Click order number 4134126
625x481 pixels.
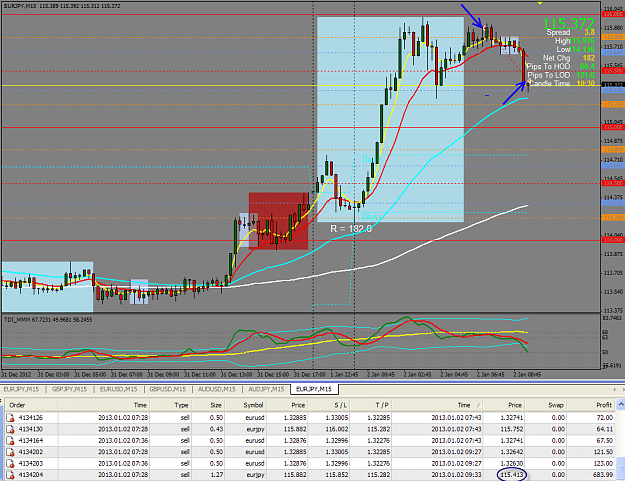[x=31, y=418]
